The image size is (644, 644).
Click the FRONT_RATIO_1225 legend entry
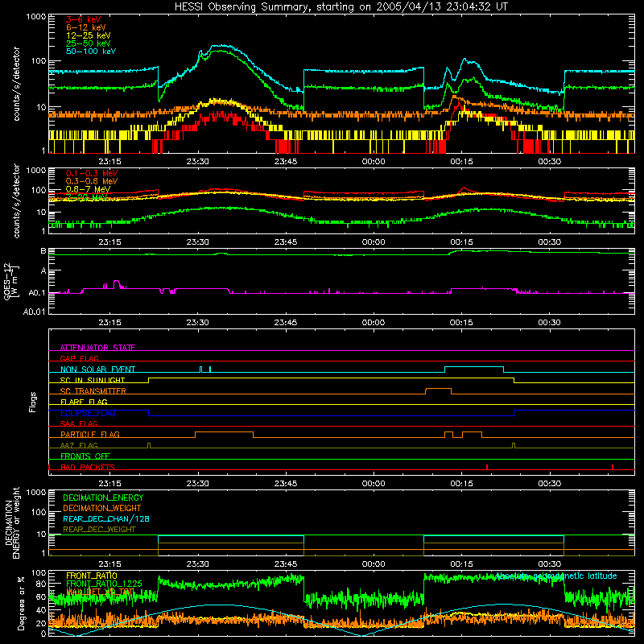(104, 584)
